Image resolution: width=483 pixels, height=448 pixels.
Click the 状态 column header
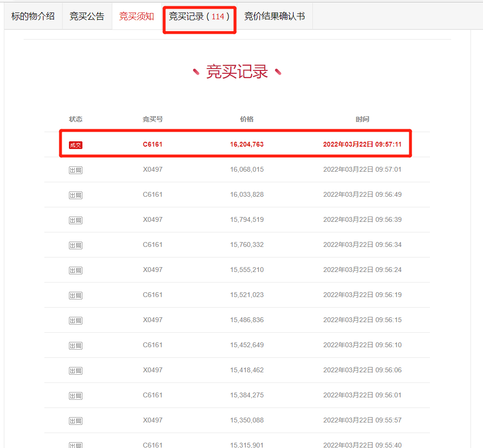click(x=76, y=119)
